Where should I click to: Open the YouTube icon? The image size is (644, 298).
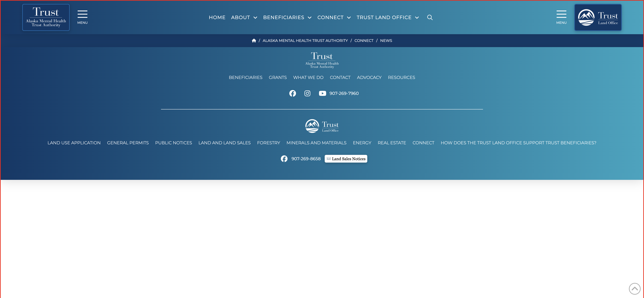(322, 93)
